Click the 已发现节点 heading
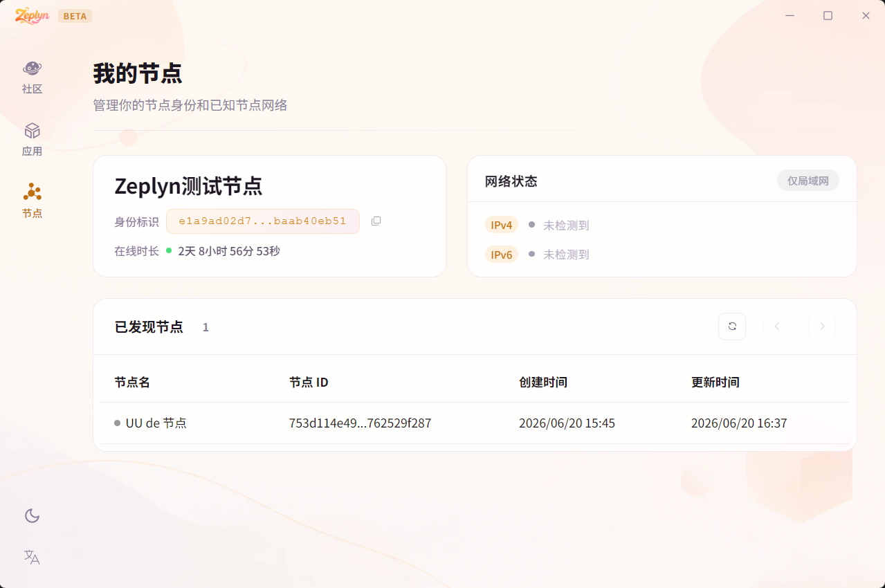This screenshot has height=588, width=885. (149, 327)
